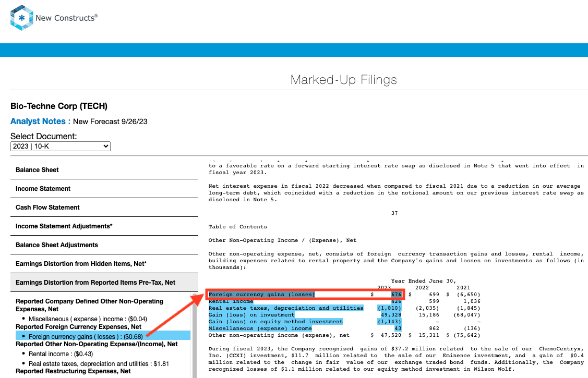Click the 15,311 total for 2022
588x378 pixels.
[429, 335]
